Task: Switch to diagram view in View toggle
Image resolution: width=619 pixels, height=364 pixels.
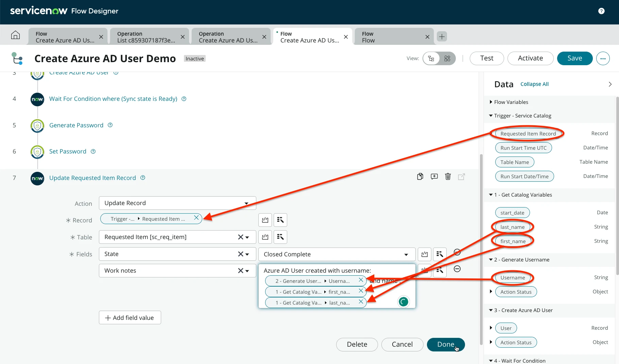Action: point(447,58)
